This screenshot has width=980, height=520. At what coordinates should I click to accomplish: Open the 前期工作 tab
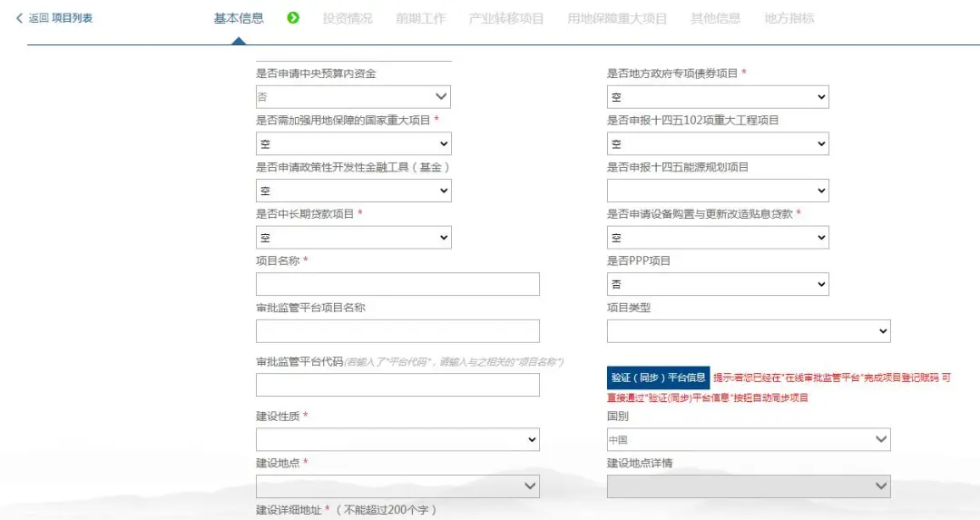[421, 18]
